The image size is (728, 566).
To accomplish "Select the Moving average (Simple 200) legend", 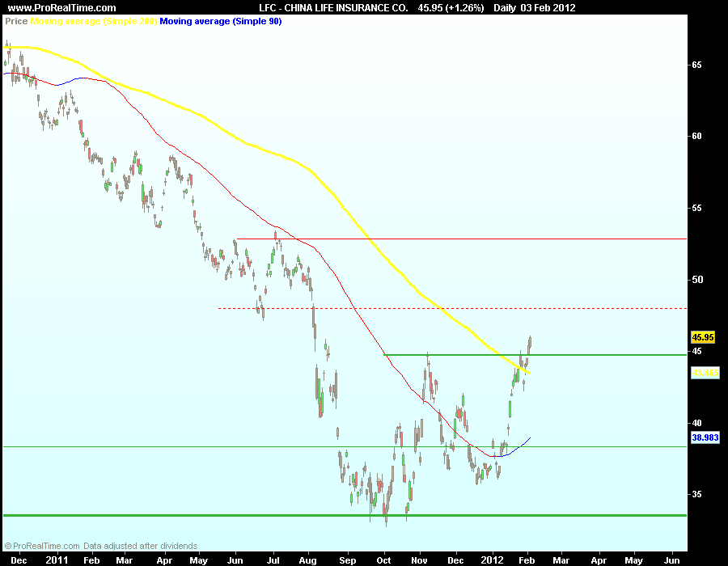I will (x=93, y=21).
